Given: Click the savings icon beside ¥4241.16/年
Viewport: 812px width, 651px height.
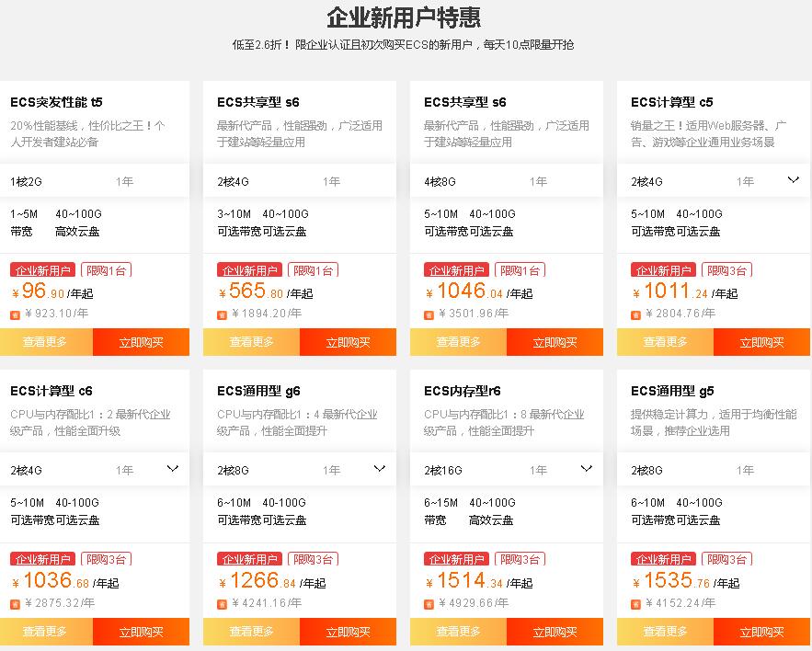Looking at the screenshot, I should pyautogui.click(x=222, y=604).
